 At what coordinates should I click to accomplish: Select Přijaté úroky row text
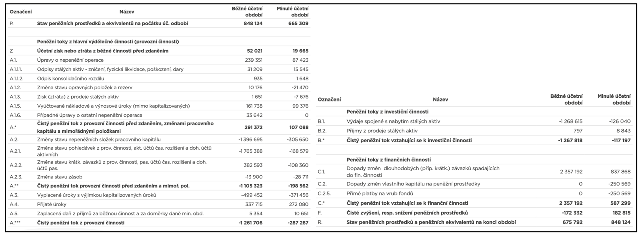(x=52, y=204)
